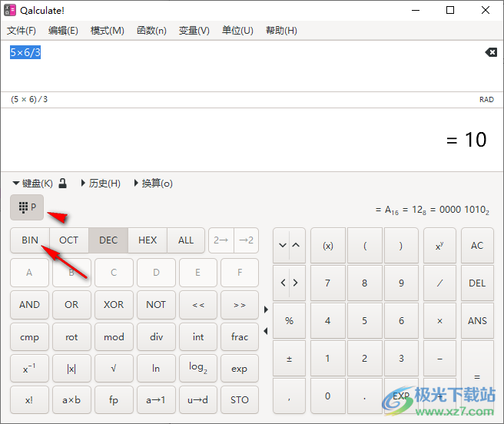This screenshot has width=504, height=424.
Task: Insert the rot function
Action: (71, 337)
